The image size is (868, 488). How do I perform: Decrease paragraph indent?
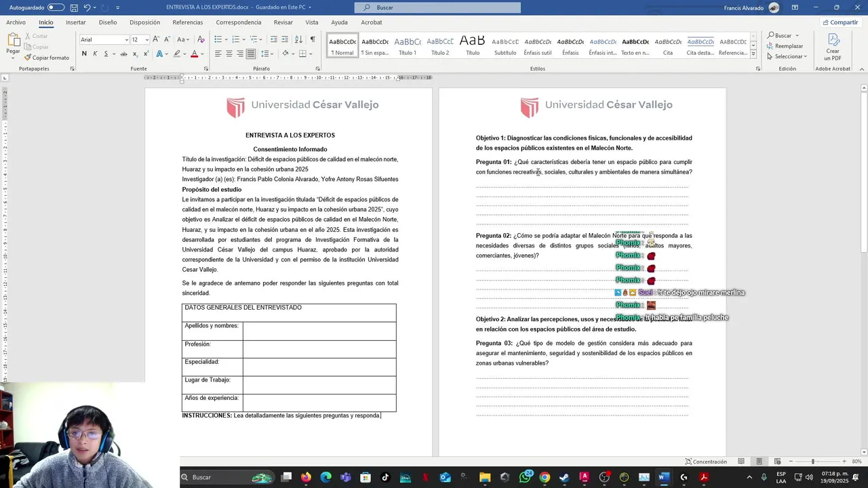coord(274,39)
